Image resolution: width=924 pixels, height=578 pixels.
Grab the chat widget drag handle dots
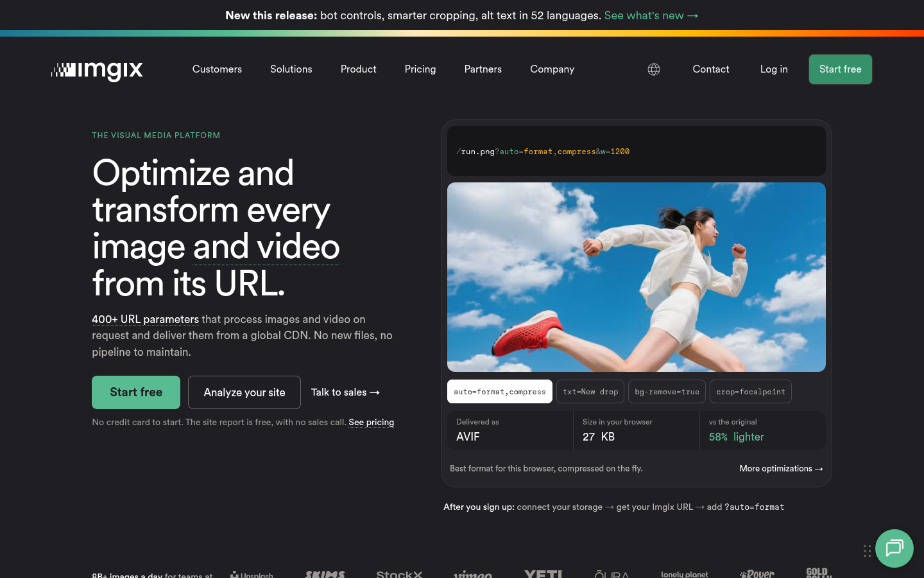tap(867, 551)
